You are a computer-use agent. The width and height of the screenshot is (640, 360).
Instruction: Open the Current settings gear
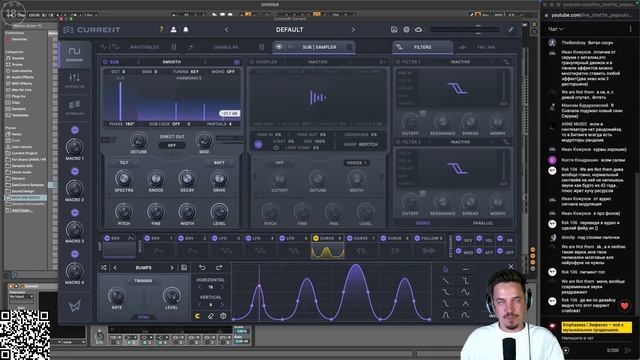(406, 29)
